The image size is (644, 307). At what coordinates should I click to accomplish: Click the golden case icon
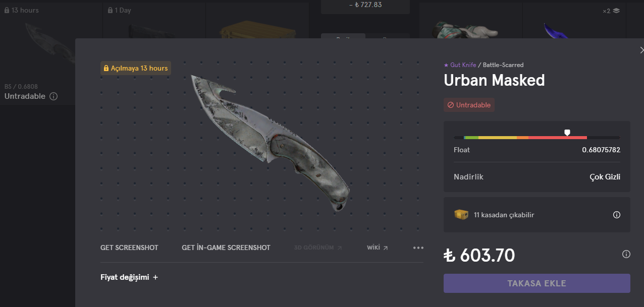[461, 214]
